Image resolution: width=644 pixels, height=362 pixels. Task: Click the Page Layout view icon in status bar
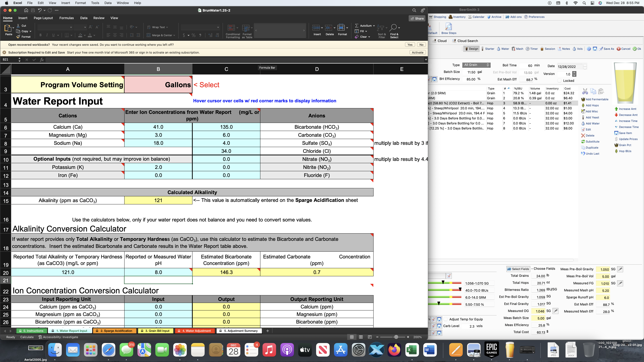361,337
